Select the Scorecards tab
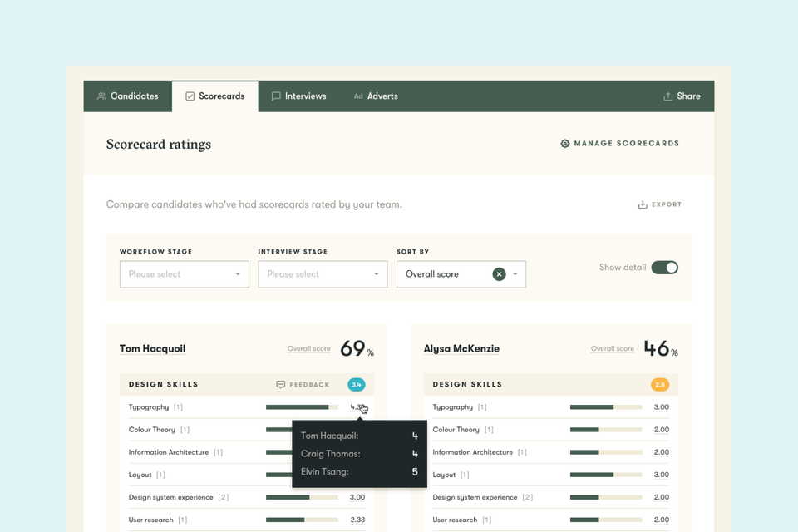 [x=214, y=96]
